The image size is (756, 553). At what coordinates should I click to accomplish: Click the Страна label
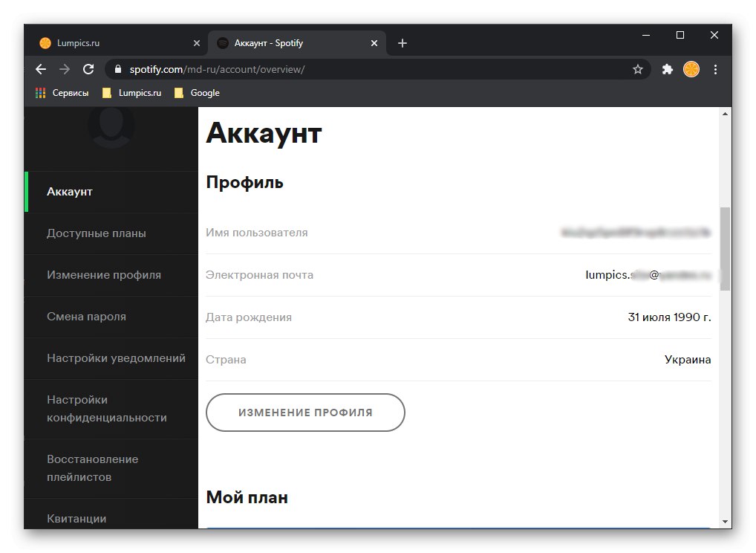coord(226,360)
